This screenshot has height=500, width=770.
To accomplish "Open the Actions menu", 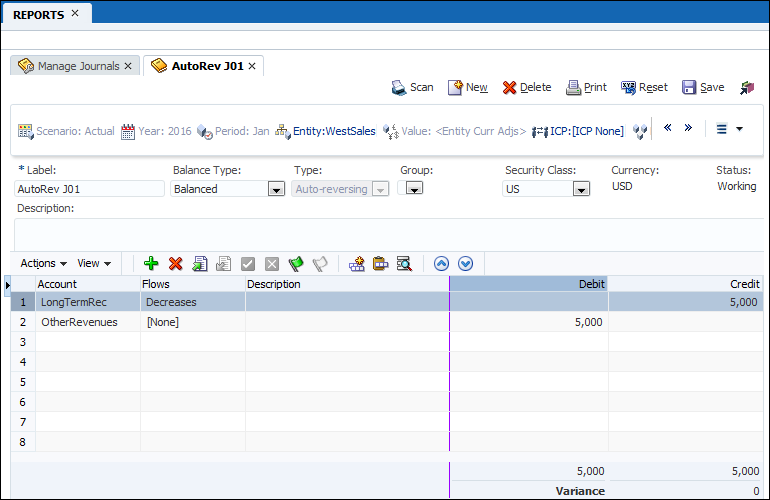I will (x=43, y=263).
